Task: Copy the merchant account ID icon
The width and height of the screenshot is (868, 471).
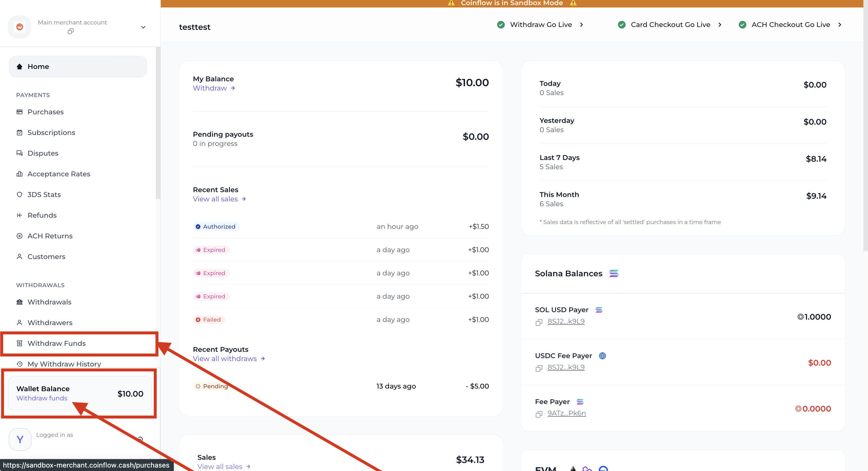Action: click(x=70, y=31)
